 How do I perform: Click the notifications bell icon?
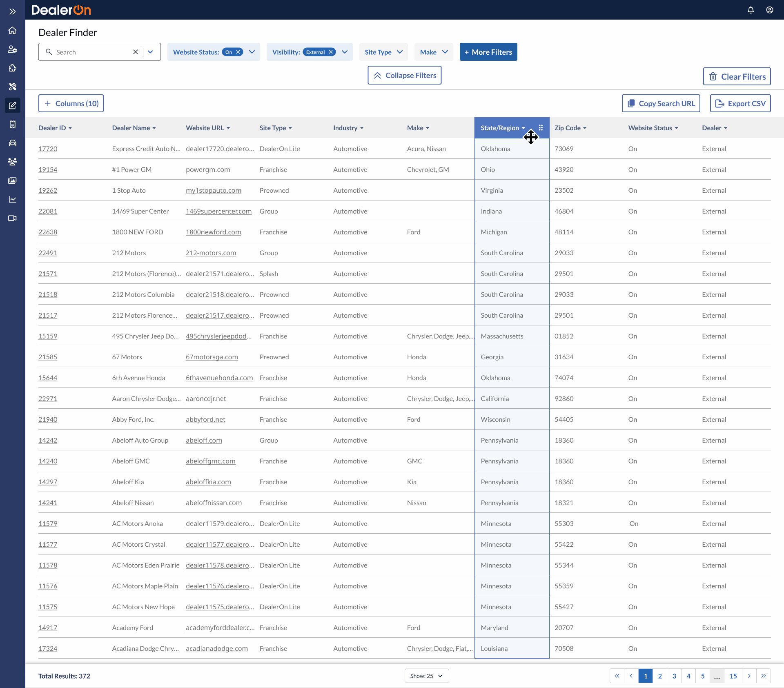751,10
